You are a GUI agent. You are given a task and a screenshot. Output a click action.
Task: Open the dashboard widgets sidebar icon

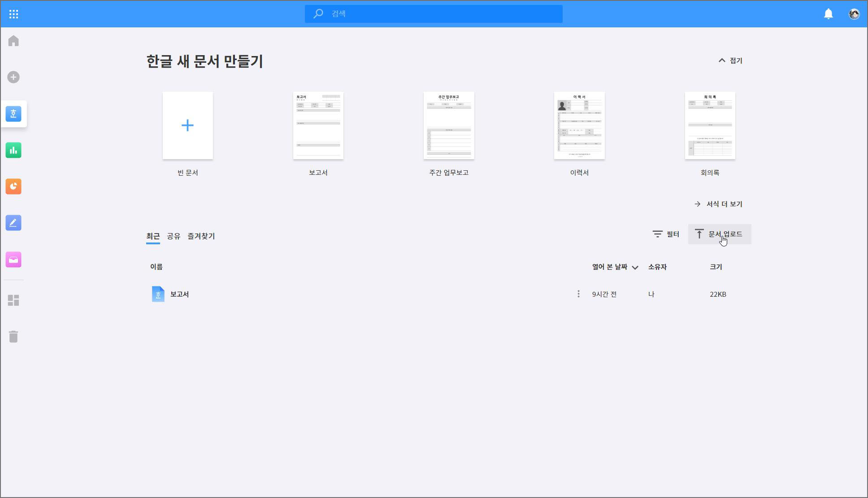coord(13,300)
